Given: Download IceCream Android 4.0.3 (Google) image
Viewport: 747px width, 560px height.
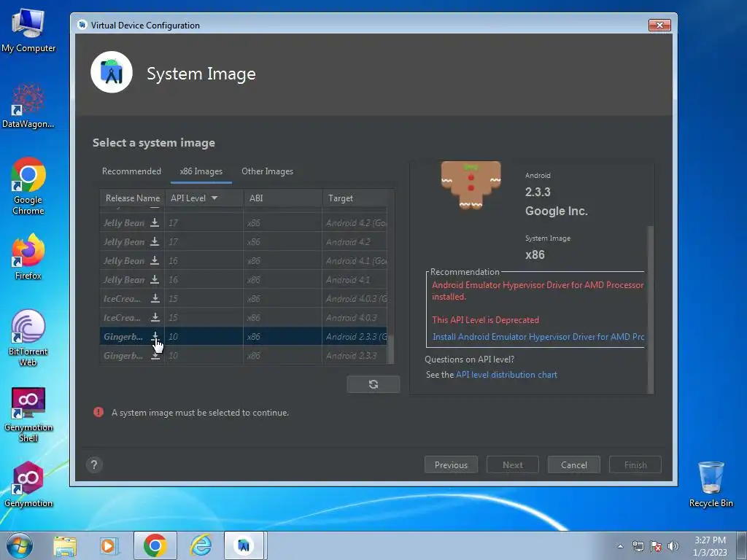Looking at the screenshot, I should point(155,298).
